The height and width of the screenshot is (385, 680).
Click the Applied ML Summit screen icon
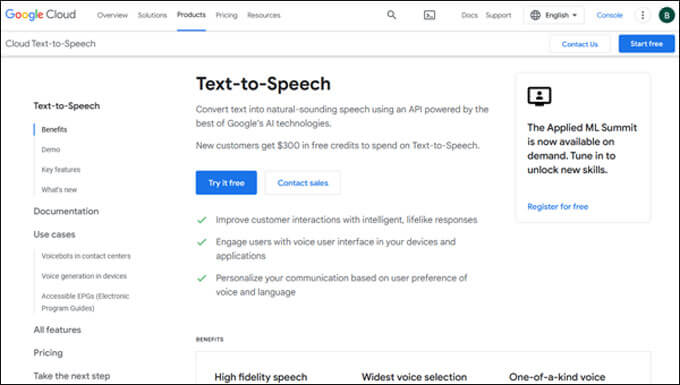tap(539, 96)
